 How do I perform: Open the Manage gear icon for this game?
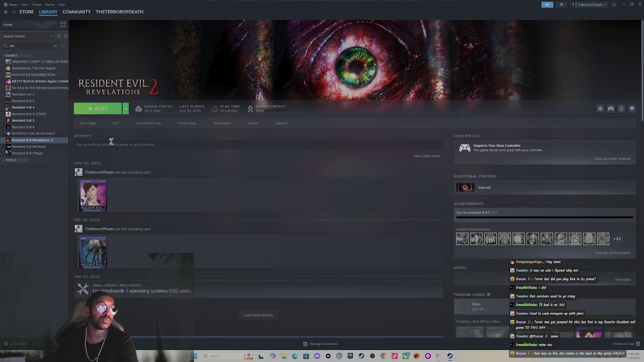[600, 109]
